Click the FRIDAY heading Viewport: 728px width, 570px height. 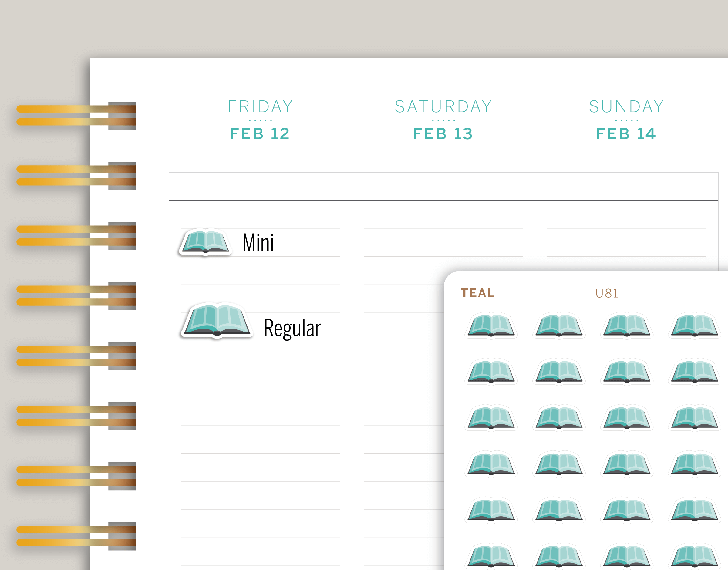(x=260, y=107)
